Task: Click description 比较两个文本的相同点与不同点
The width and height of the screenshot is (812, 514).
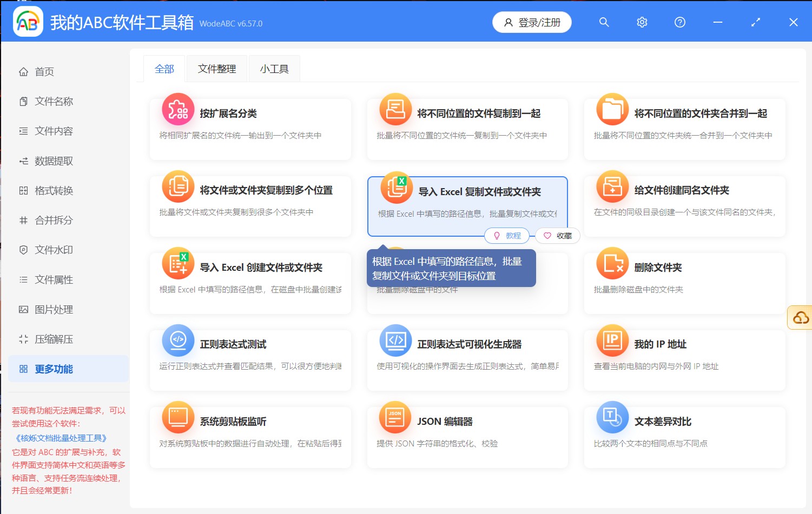Action: click(x=651, y=444)
